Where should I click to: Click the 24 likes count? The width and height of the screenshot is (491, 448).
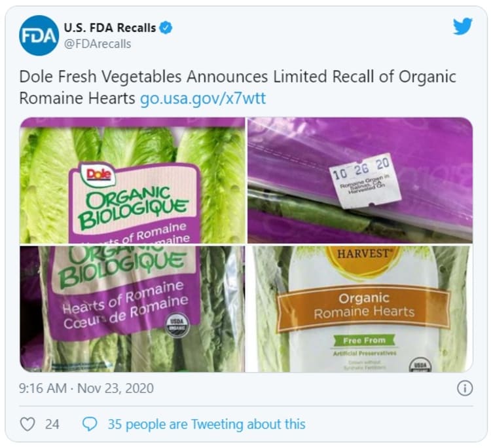point(52,424)
